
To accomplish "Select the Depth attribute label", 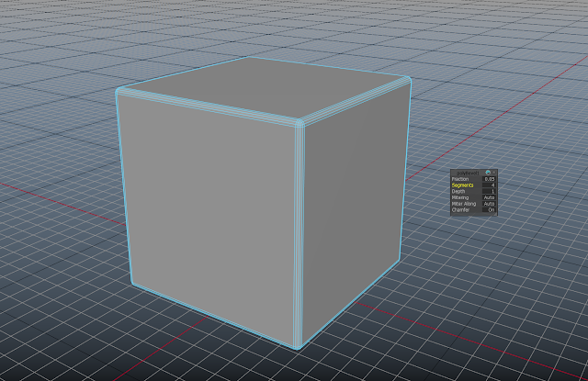I will (458, 191).
